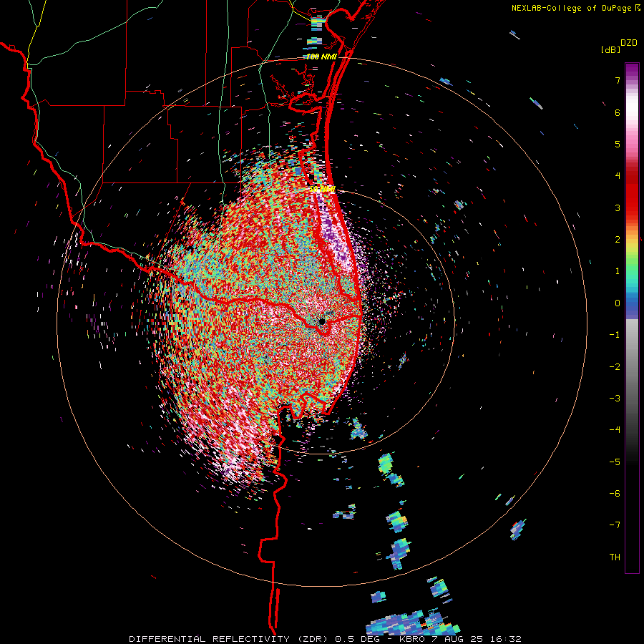644x644 pixels.
Task: Click the DZD product label above the color bar
Action: [x=629, y=43]
